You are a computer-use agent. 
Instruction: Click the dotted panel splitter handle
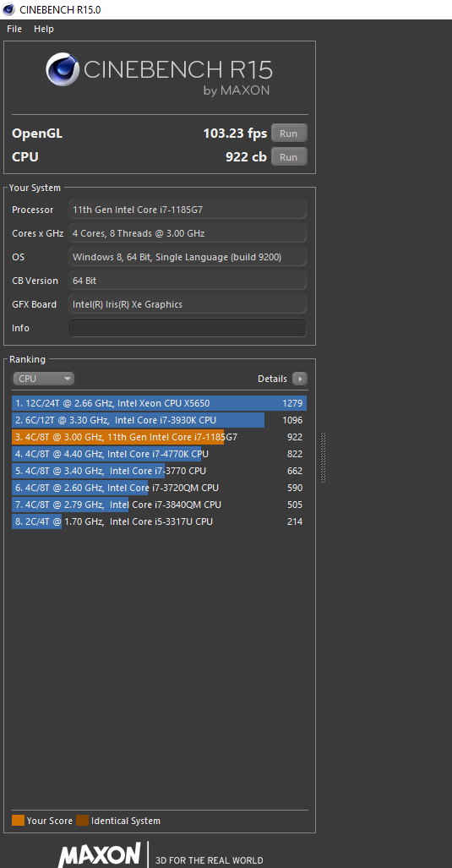pos(323,457)
